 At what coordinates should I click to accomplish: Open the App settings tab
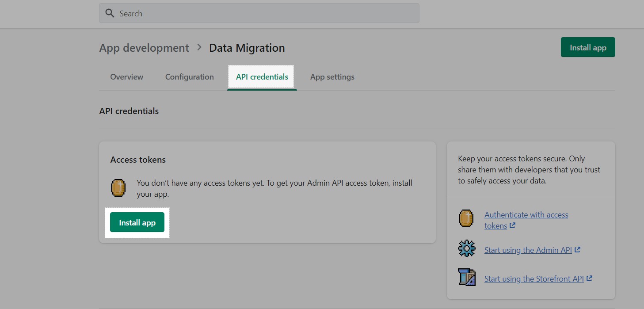[x=332, y=76]
